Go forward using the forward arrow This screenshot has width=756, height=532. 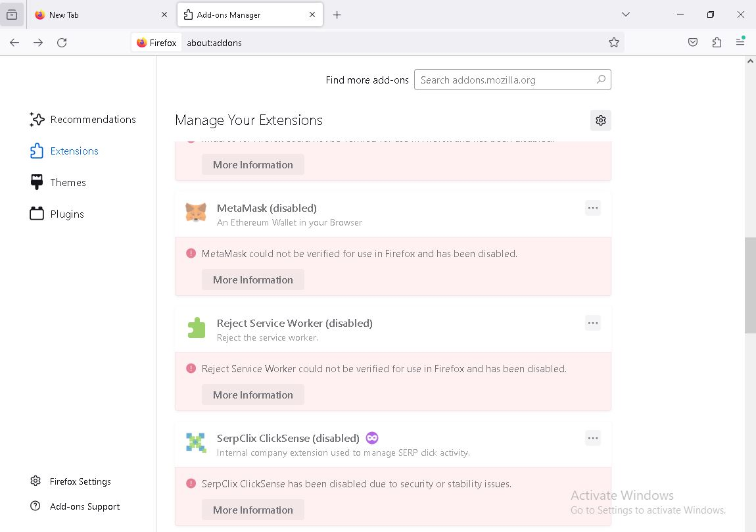point(38,43)
